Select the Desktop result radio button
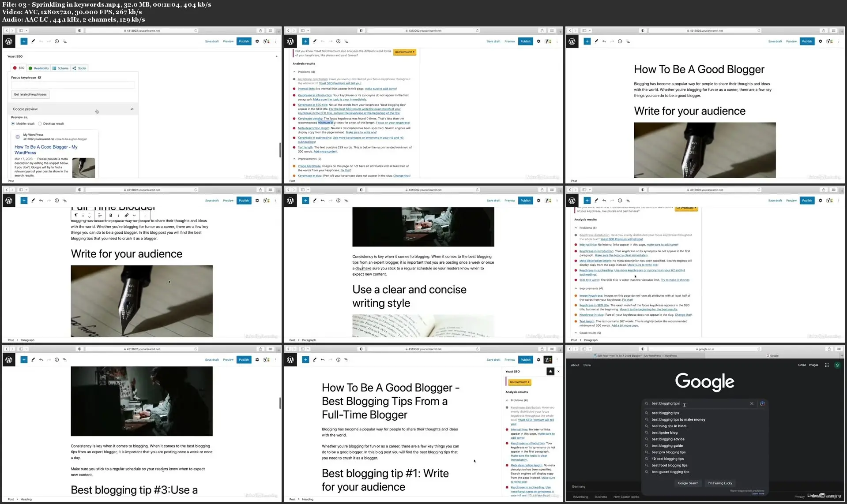The image size is (847, 504). pyautogui.click(x=40, y=123)
